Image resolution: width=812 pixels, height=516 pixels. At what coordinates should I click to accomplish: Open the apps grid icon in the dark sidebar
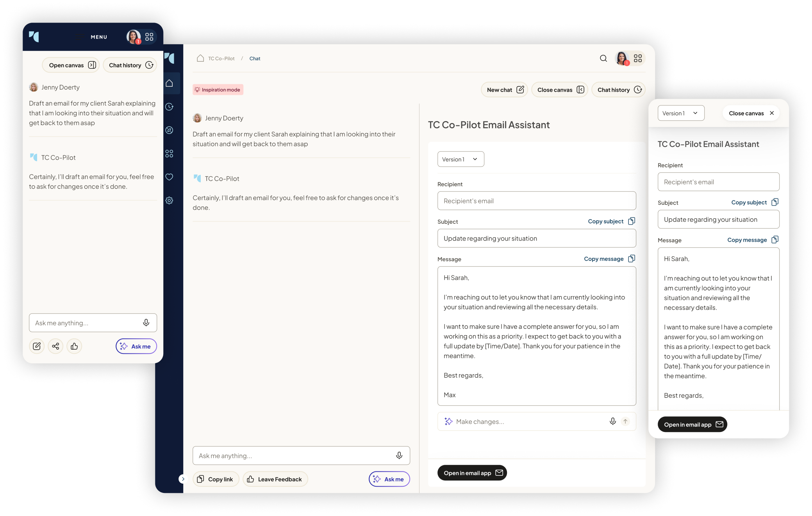(x=170, y=154)
